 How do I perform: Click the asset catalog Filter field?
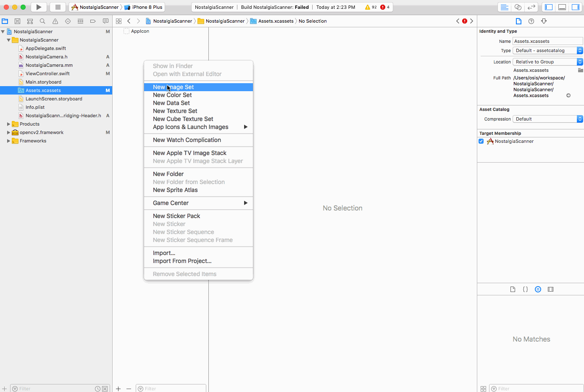click(171, 389)
